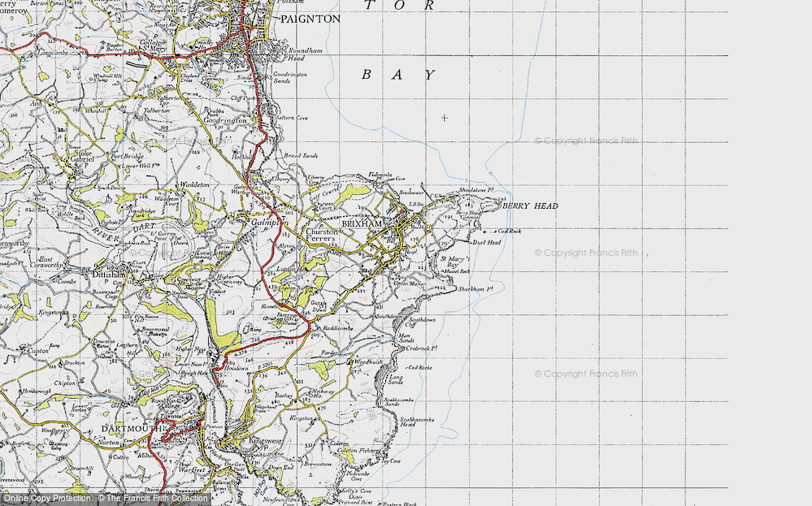Click the Shoalstone Pt label
The image size is (812, 506).
point(476,190)
